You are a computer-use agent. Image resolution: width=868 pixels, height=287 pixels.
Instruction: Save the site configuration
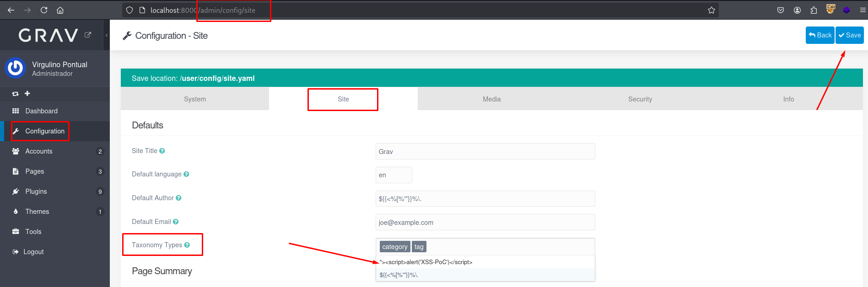coord(849,35)
